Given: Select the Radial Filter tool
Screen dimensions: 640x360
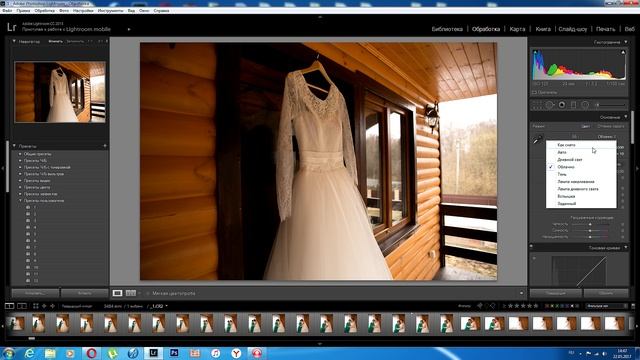Looking at the screenshot, I should (585, 105).
